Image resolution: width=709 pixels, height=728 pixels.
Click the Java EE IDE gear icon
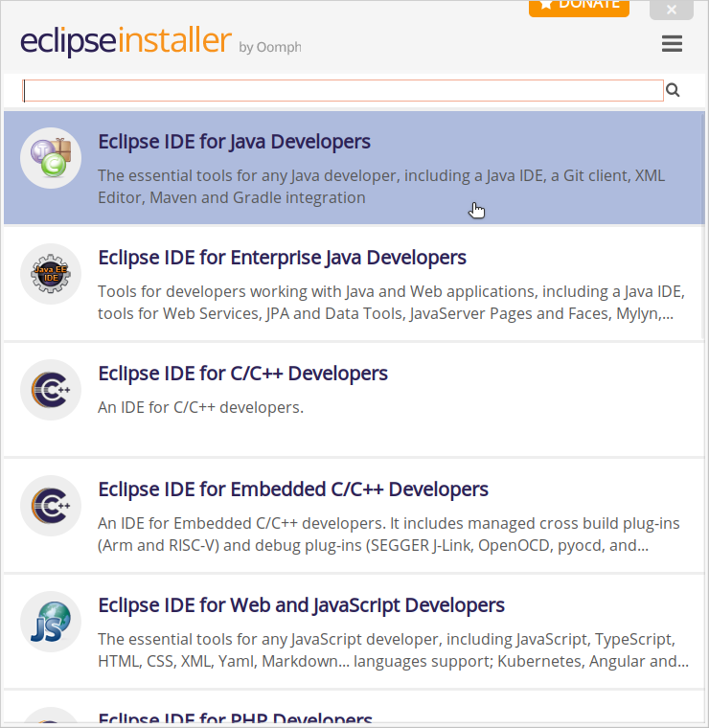tap(50, 275)
